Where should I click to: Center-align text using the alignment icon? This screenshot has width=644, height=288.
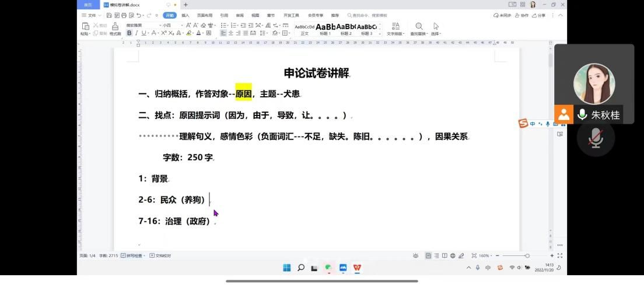tap(230, 33)
